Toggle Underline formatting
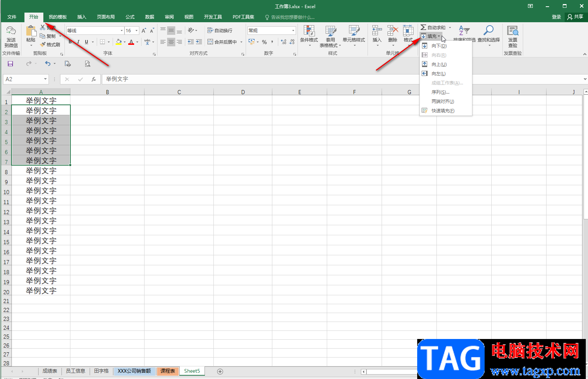The width and height of the screenshot is (588, 379). click(x=86, y=42)
